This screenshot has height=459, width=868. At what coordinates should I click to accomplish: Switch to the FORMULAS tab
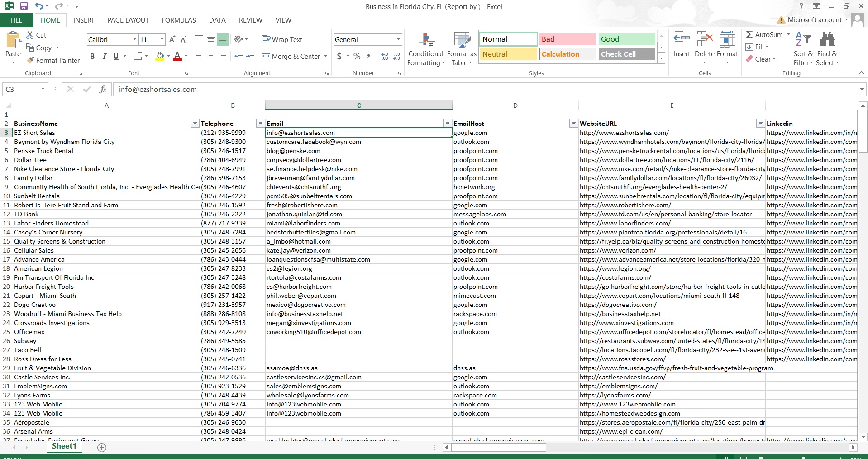[x=179, y=20]
